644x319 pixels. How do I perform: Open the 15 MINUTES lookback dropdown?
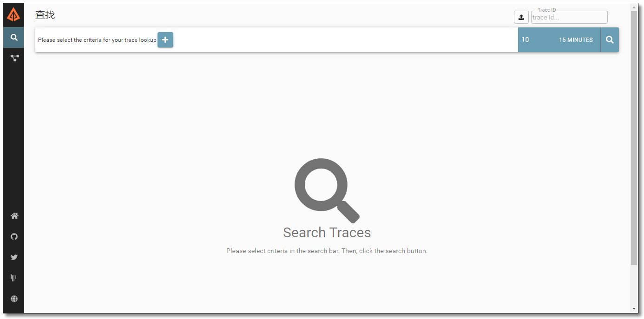pos(576,40)
